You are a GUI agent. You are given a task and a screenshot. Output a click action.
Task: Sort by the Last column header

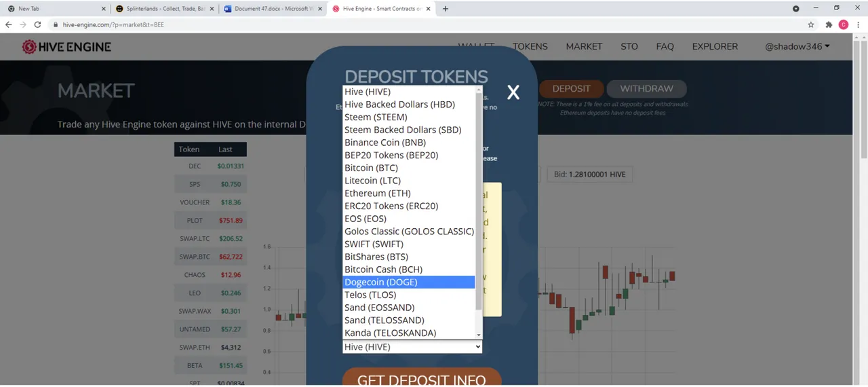click(x=225, y=149)
